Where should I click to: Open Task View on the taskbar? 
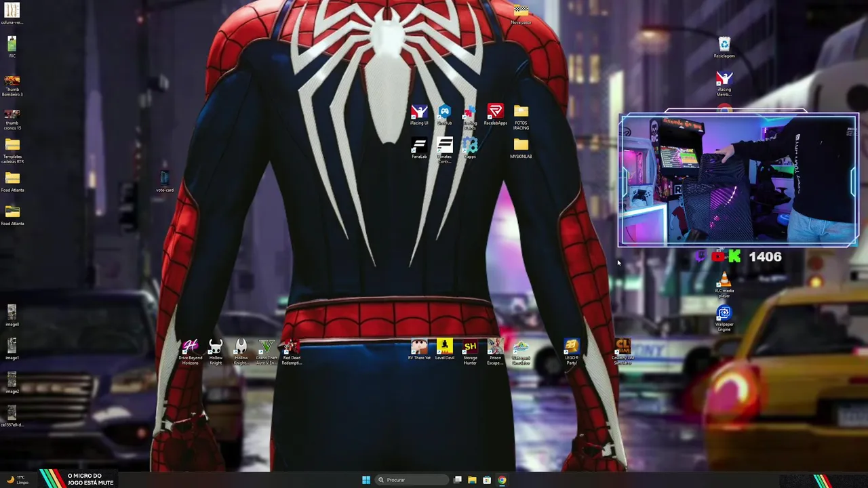click(458, 480)
